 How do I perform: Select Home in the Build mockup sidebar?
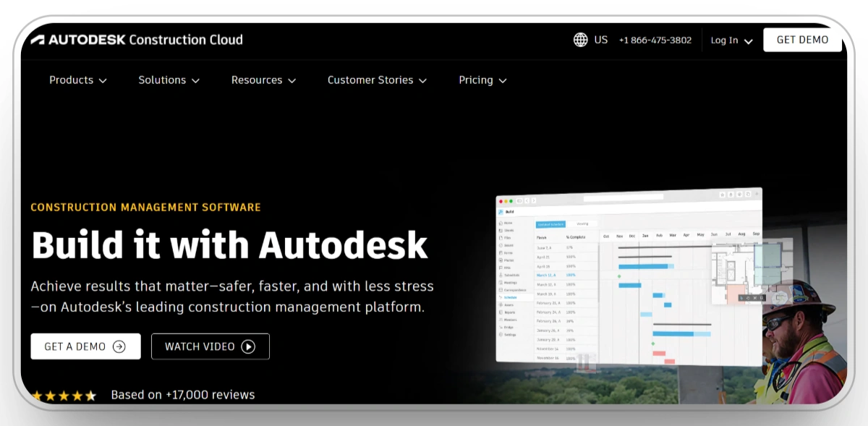click(x=506, y=223)
